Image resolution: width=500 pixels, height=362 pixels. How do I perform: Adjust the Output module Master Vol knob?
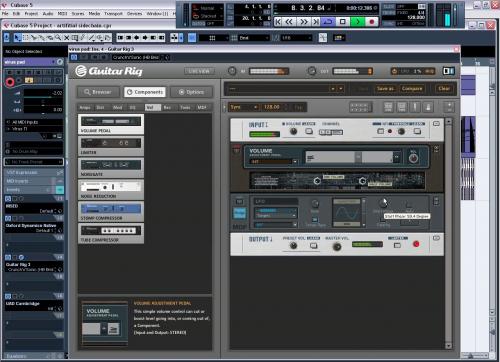(x=337, y=247)
